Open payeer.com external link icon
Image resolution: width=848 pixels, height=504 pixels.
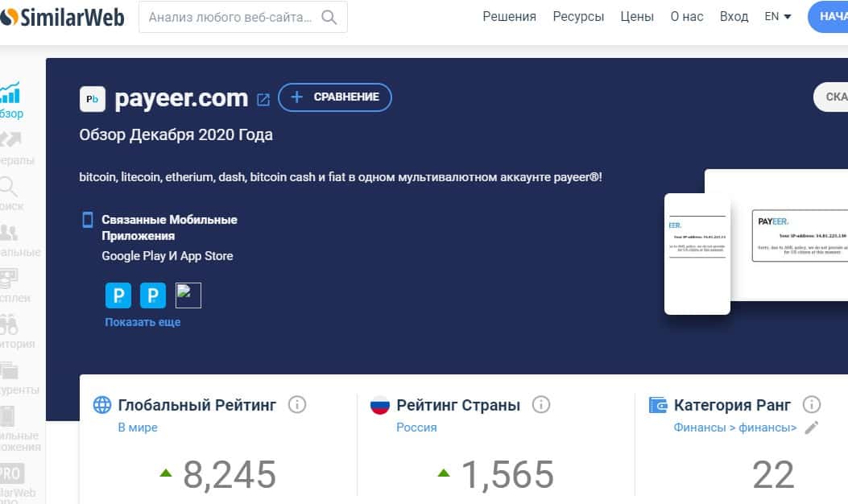point(263,100)
